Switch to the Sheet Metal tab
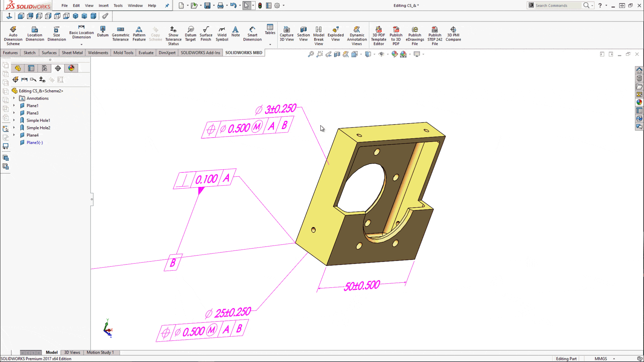Screen dimensions: 644x362 (72, 53)
